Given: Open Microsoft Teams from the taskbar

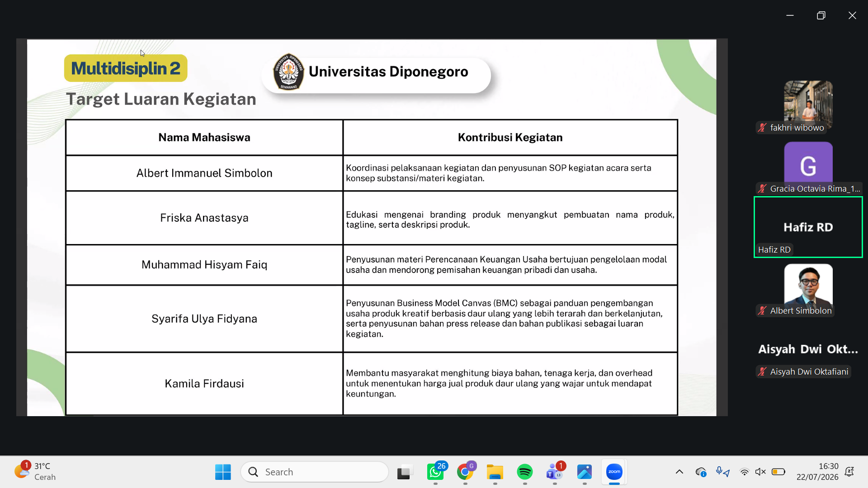Looking at the screenshot, I should pyautogui.click(x=555, y=472).
